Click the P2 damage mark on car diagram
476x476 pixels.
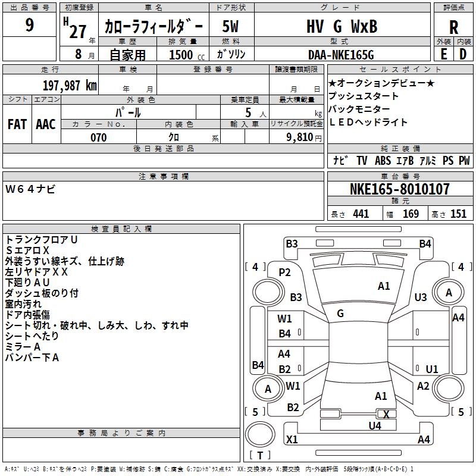[x=284, y=273]
